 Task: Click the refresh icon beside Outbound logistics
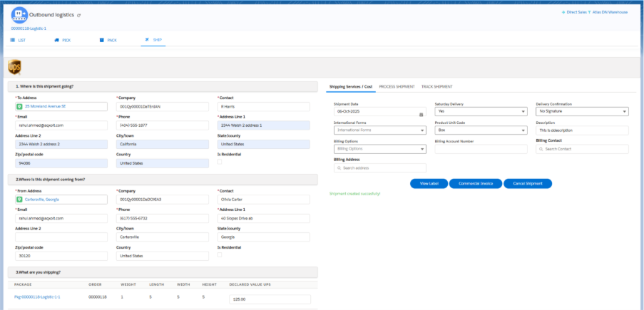click(x=79, y=15)
